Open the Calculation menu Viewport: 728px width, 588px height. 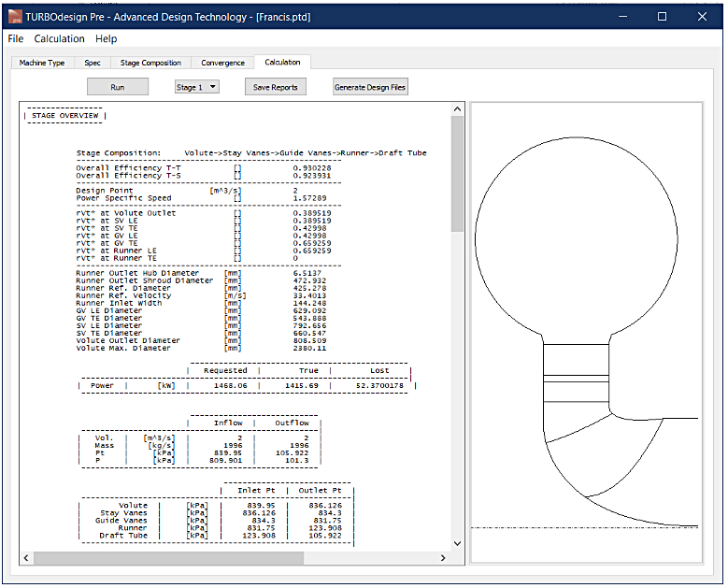(59, 39)
